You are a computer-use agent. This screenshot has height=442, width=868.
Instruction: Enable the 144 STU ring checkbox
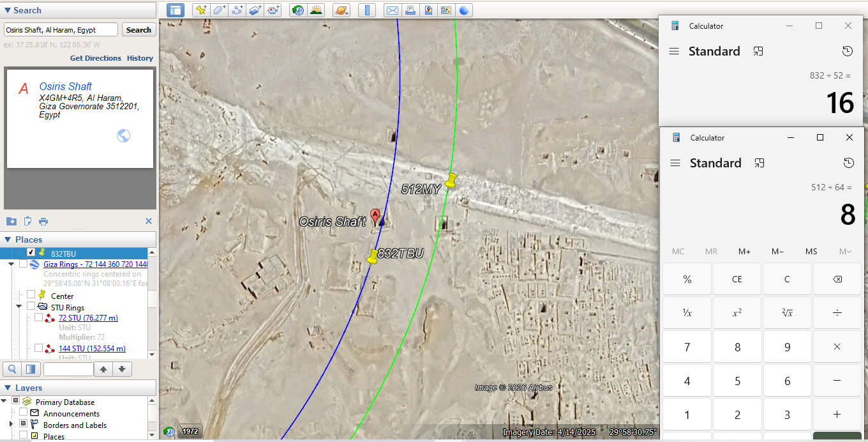[38, 348]
